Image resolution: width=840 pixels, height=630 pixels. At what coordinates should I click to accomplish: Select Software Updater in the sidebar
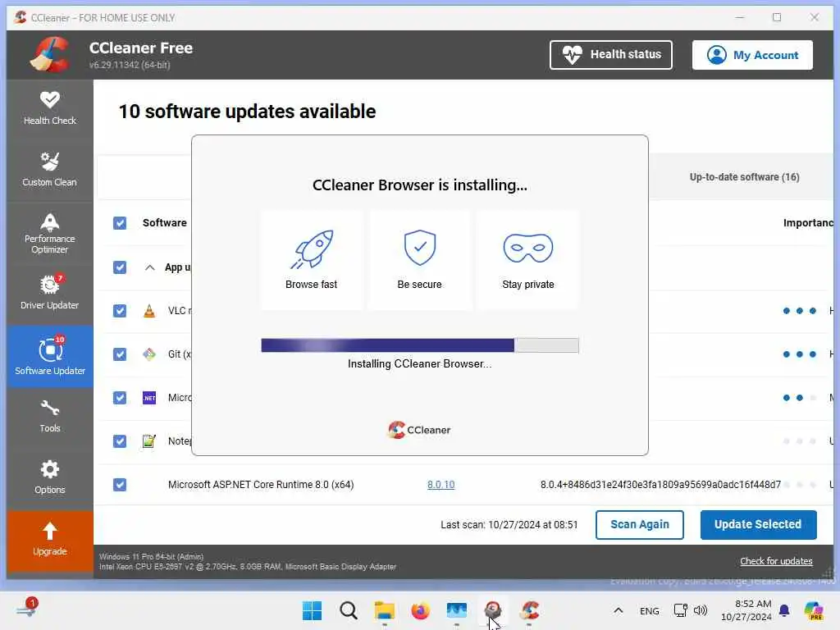(x=50, y=356)
